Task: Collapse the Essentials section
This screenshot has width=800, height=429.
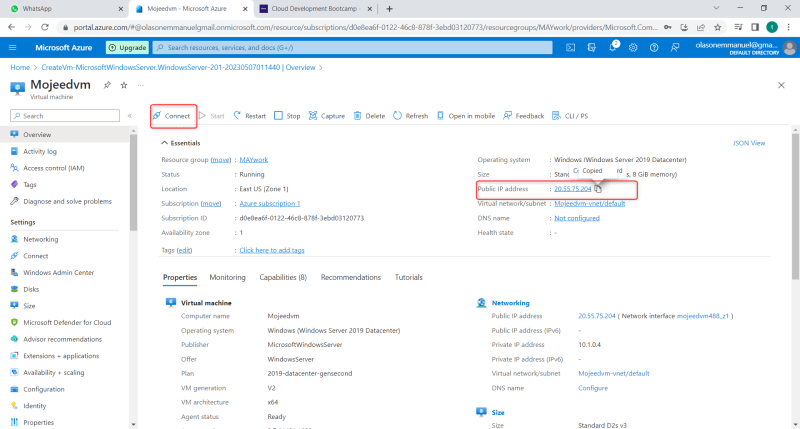Action: [181, 143]
